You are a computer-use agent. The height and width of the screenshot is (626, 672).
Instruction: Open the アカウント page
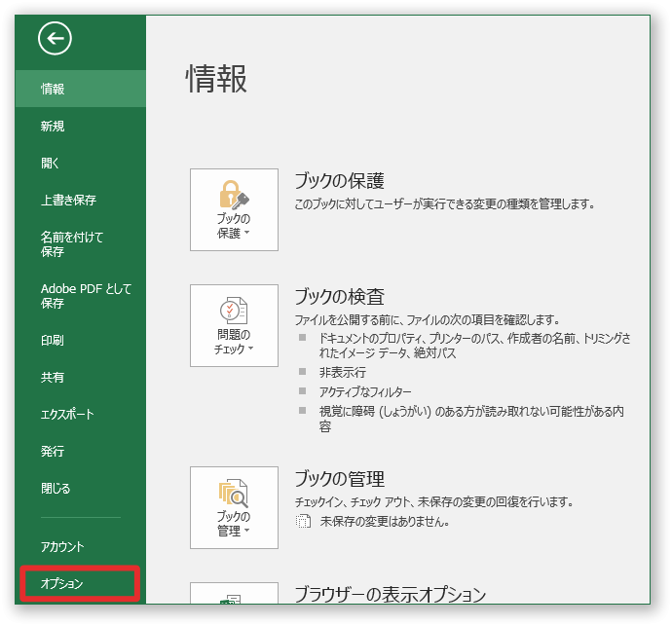coord(81,547)
